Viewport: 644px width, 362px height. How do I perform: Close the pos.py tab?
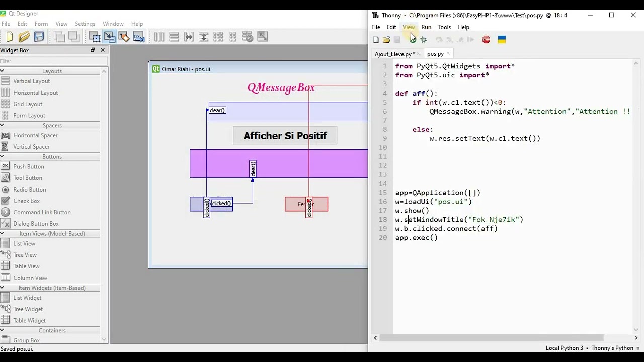448,54
